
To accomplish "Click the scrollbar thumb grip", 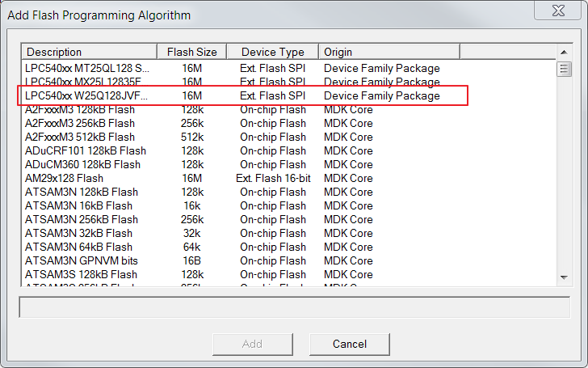I will pyautogui.click(x=564, y=69).
